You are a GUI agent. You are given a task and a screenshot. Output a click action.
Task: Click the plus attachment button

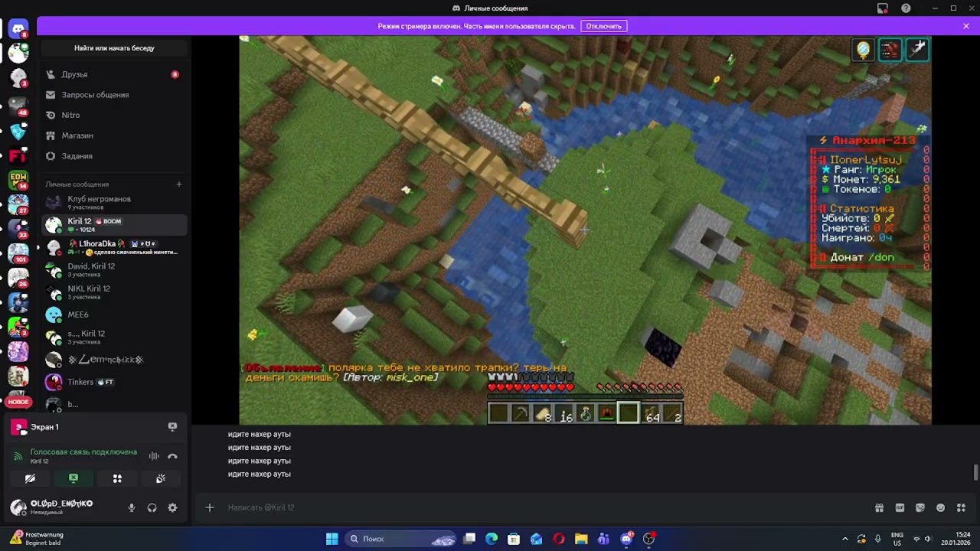point(209,507)
